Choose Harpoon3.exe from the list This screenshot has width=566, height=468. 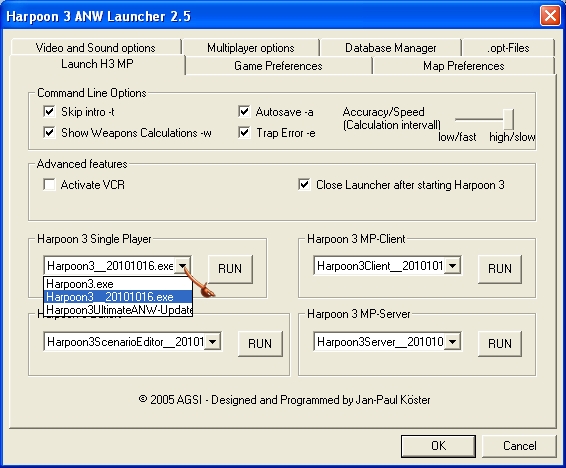[x=118, y=284]
